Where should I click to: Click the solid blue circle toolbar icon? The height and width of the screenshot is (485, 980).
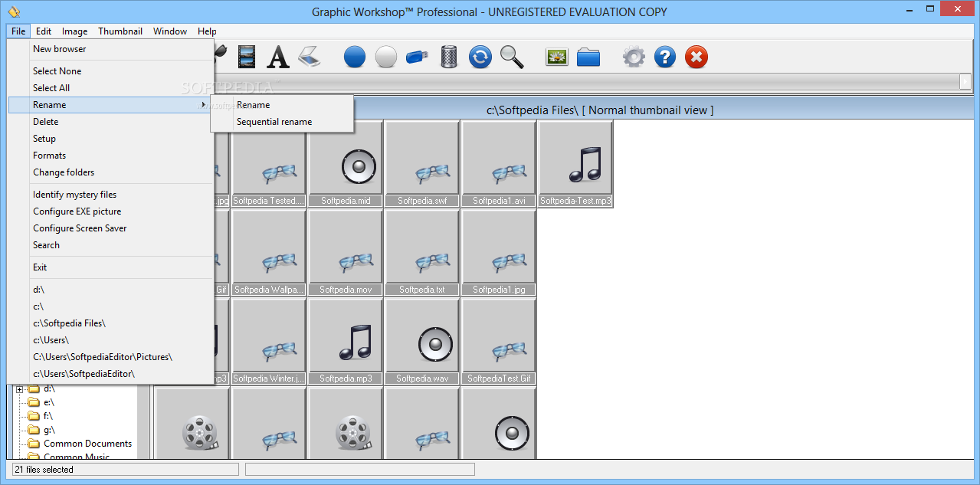tap(355, 57)
